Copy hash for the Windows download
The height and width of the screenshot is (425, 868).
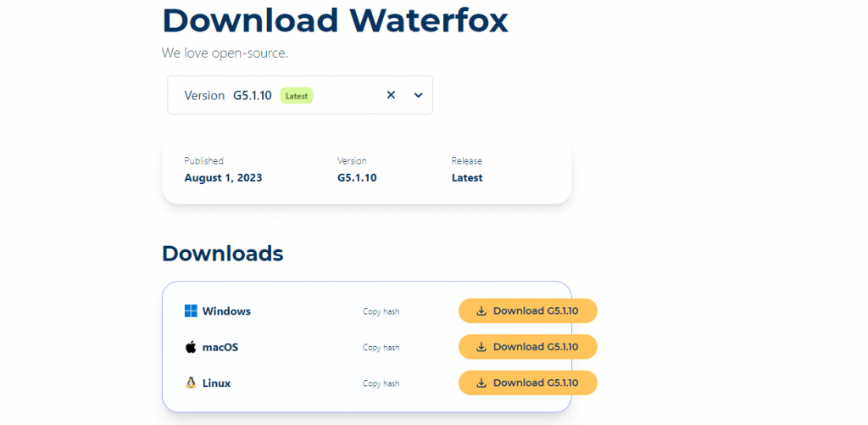(x=381, y=311)
